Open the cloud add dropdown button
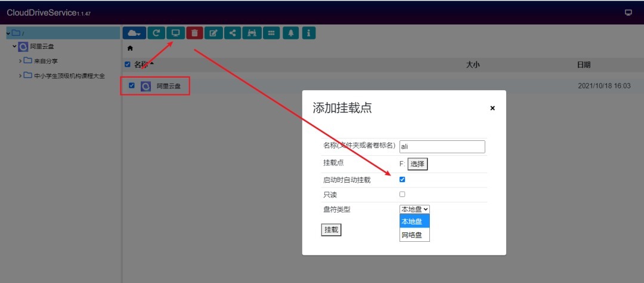 [x=134, y=33]
